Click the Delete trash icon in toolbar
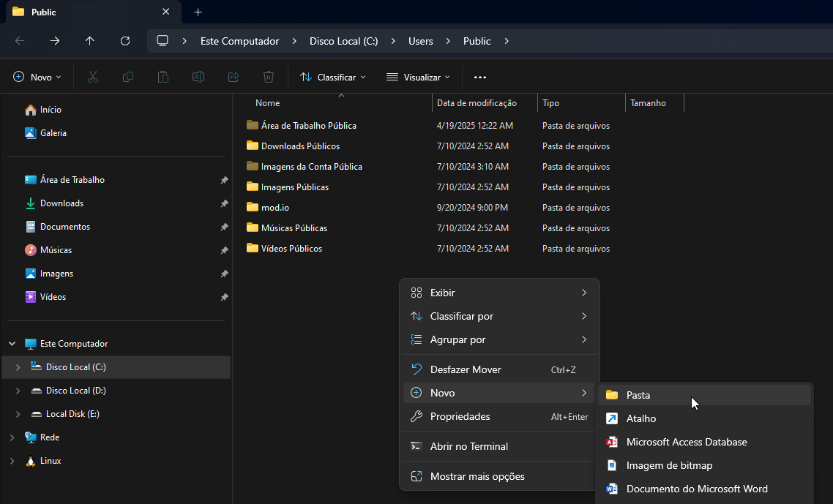The height and width of the screenshot is (504, 833). pyautogui.click(x=269, y=77)
